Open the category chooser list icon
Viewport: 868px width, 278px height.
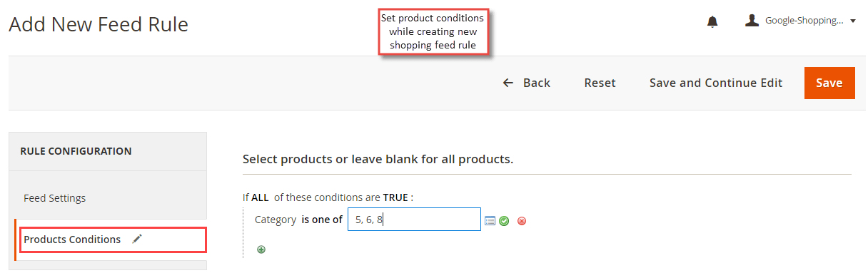490,221
